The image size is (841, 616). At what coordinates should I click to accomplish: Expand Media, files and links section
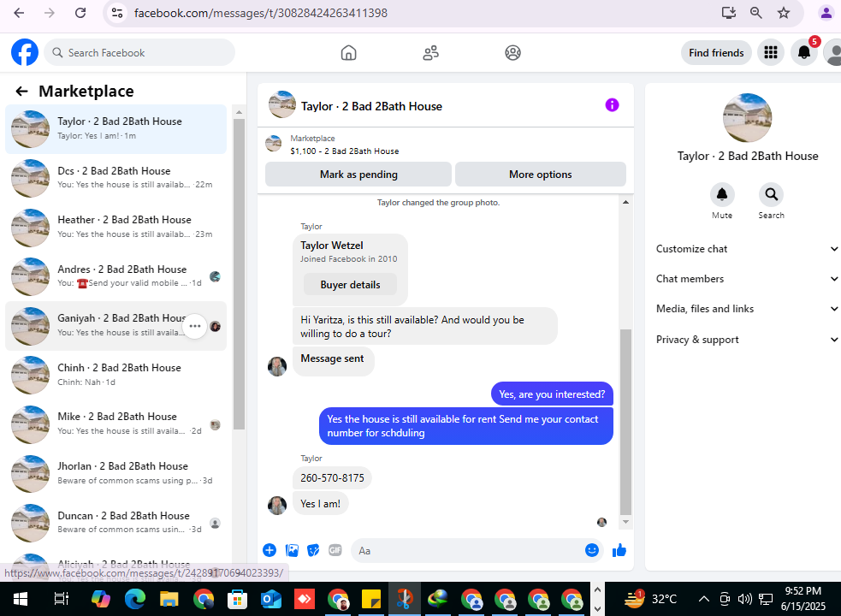[747, 309]
